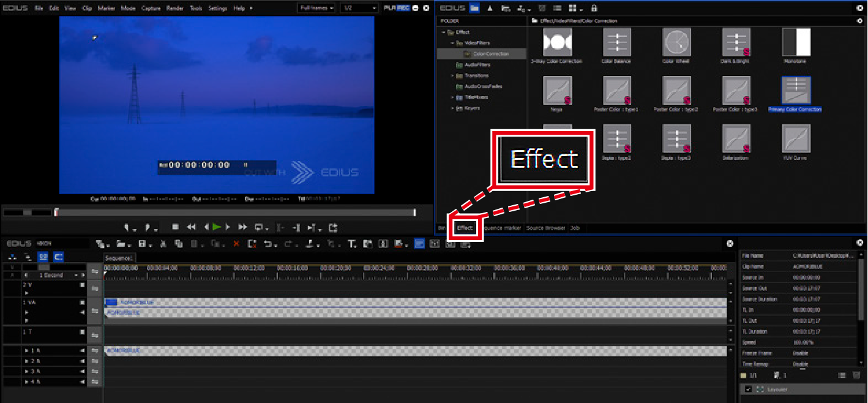
Task: Click the red delete X timeline icon
Action: [x=236, y=244]
